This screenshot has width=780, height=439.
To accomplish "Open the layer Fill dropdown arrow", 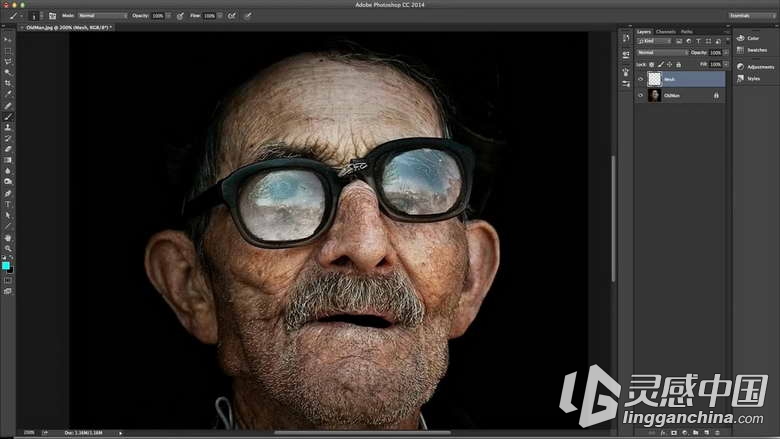I will pos(726,65).
